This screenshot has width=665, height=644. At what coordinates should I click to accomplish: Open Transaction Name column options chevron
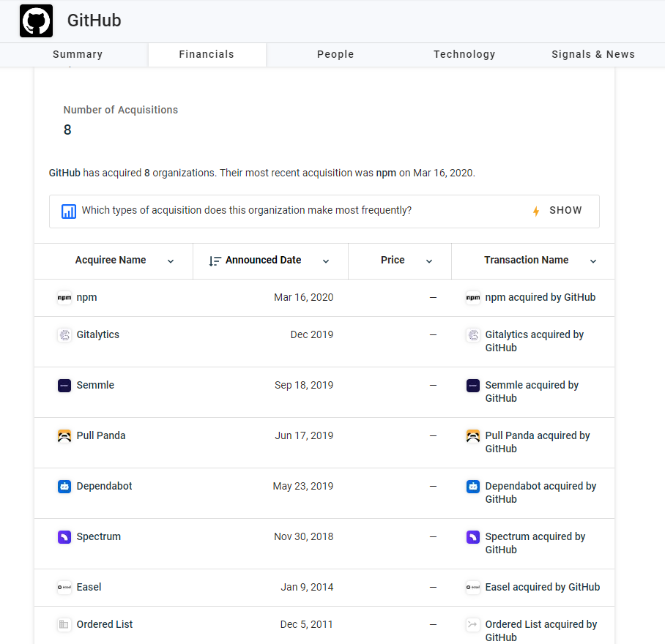pos(593,261)
